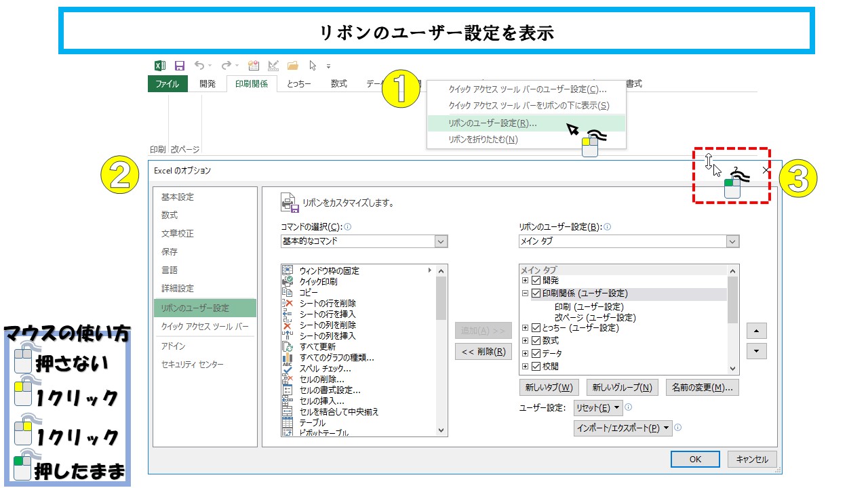
Task: Select 詳細設定 in options sidebar
Action: click(205, 288)
